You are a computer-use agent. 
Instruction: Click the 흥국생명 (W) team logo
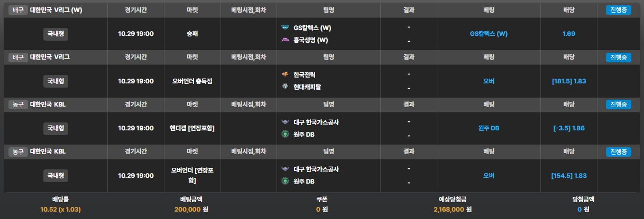point(286,40)
